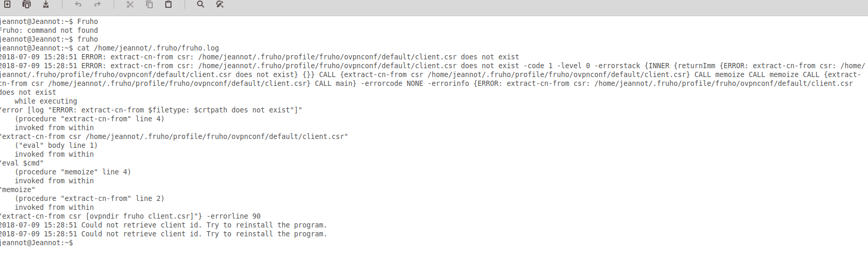
Task: Click the "Fruho: command not found" line
Action: point(49,30)
